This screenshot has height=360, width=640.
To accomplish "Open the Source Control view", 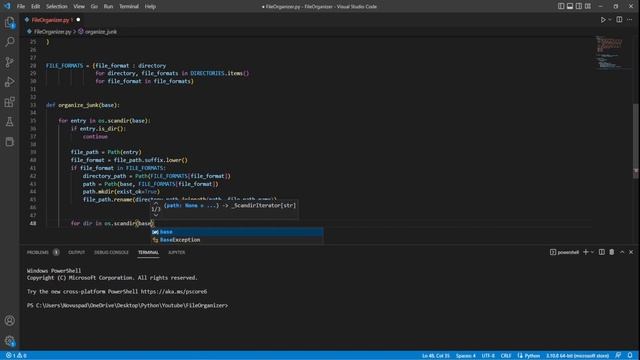I will pos(9,62).
